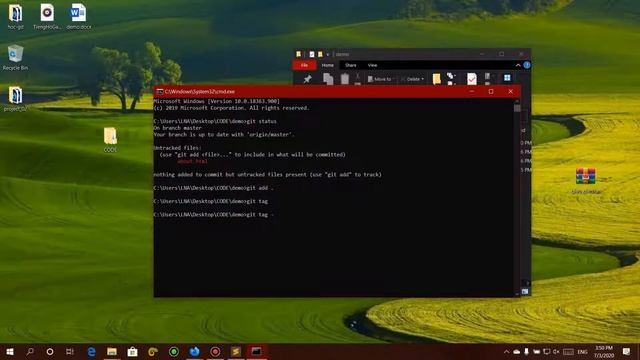Open the Windows Start menu
This screenshot has height=360, width=640.
(x=10, y=351)
